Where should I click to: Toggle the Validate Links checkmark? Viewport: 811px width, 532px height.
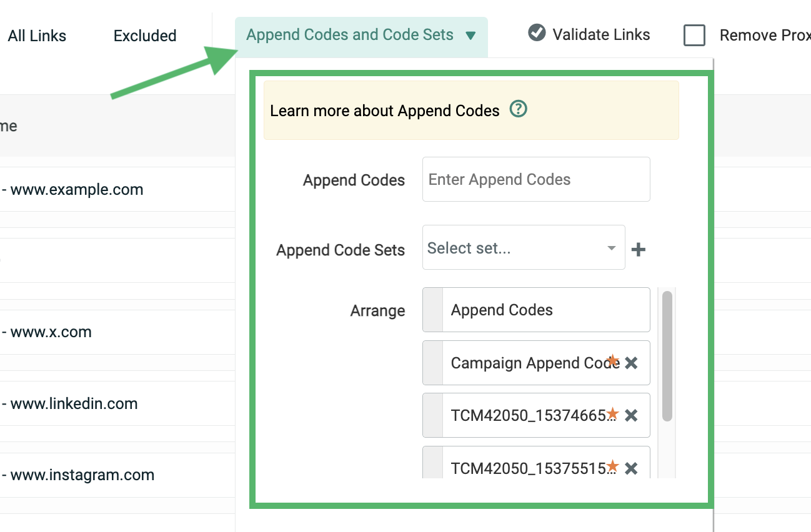[537, 33]
